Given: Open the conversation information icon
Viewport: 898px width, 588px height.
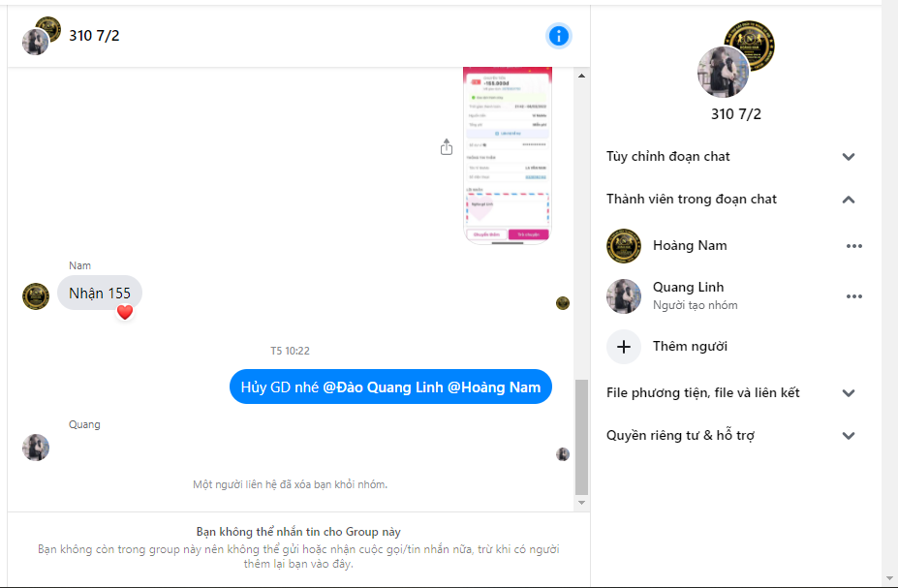Looking at the screenshot, I should click(x=557, y=36).
